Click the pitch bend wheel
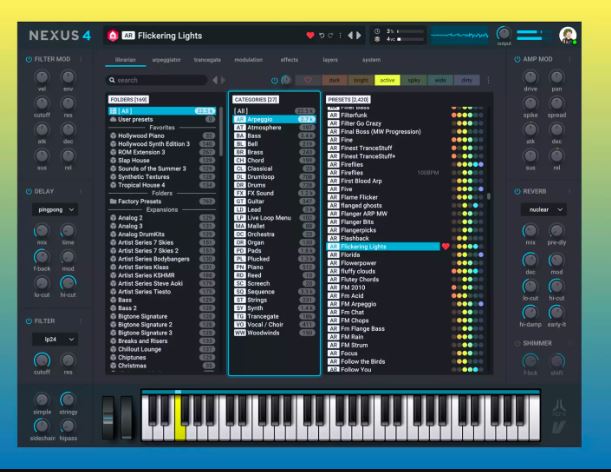This screenshot has height=472, width=611. [x=108, y=418]
